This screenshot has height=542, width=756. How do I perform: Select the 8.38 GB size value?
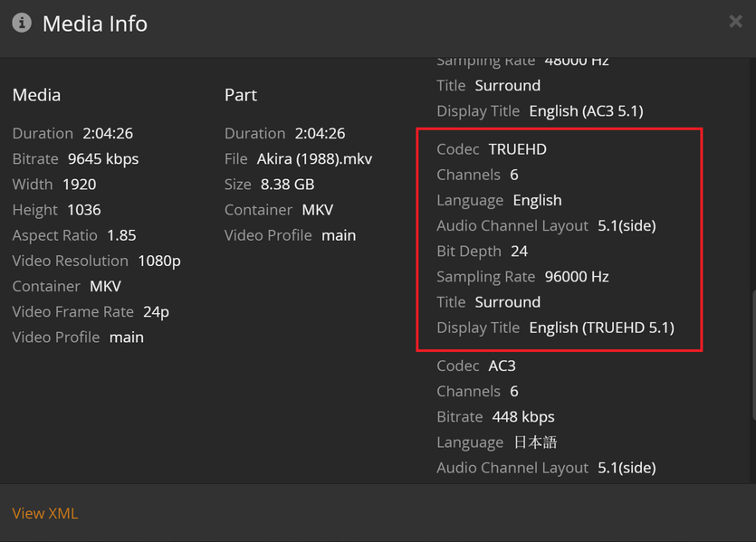pos(287,184)
